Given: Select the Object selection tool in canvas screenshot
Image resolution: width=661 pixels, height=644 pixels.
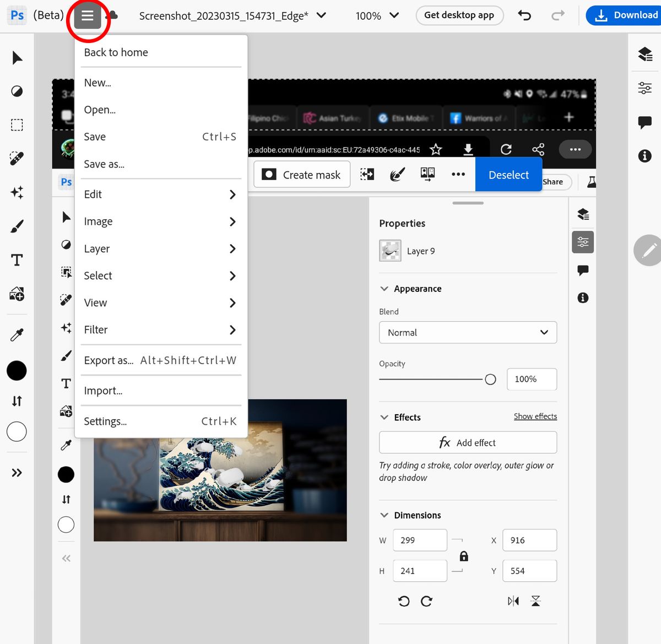Looking at the screenshot, I should coord(66,272).
